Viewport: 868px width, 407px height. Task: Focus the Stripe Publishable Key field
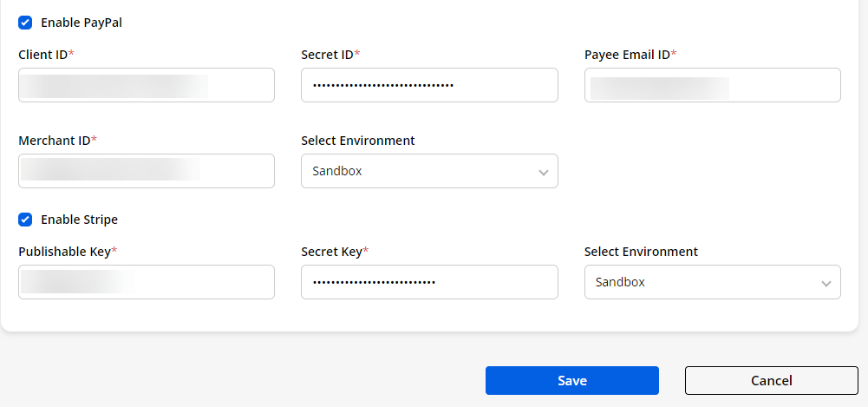[x=146, y=282]
